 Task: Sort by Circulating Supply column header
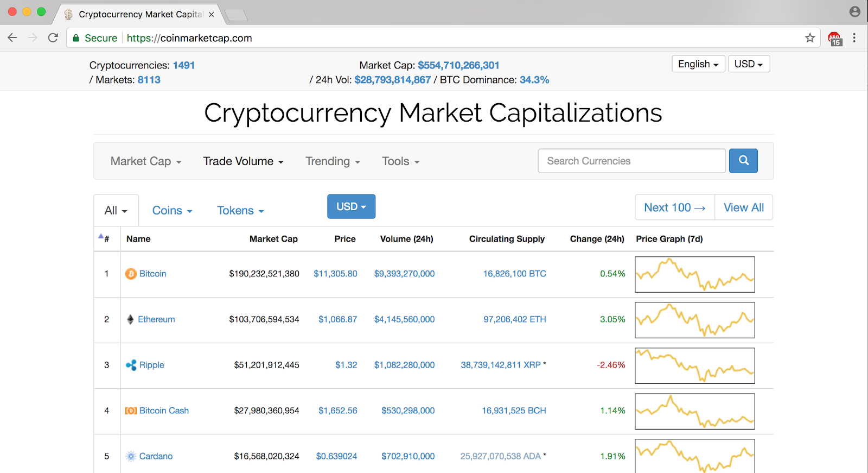(x=507, y=239)
